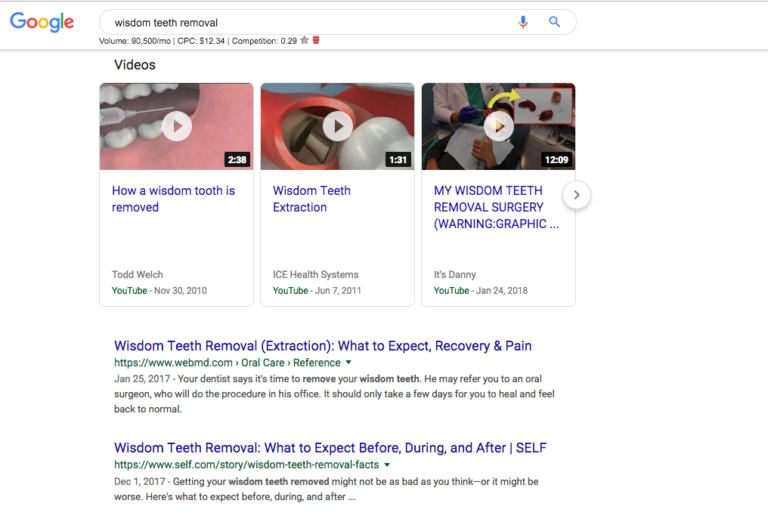Click the "YouTube - Jun 7, 2011" source line

[317, 290]
